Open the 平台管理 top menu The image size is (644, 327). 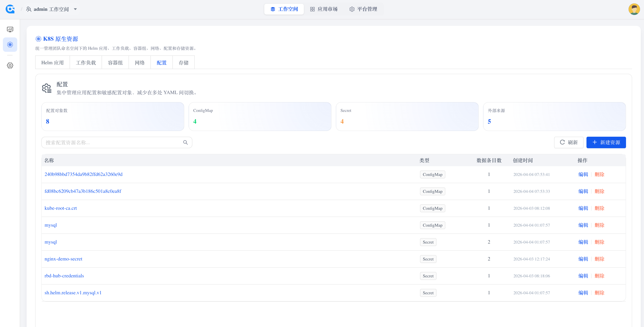[x=363, y=9]
